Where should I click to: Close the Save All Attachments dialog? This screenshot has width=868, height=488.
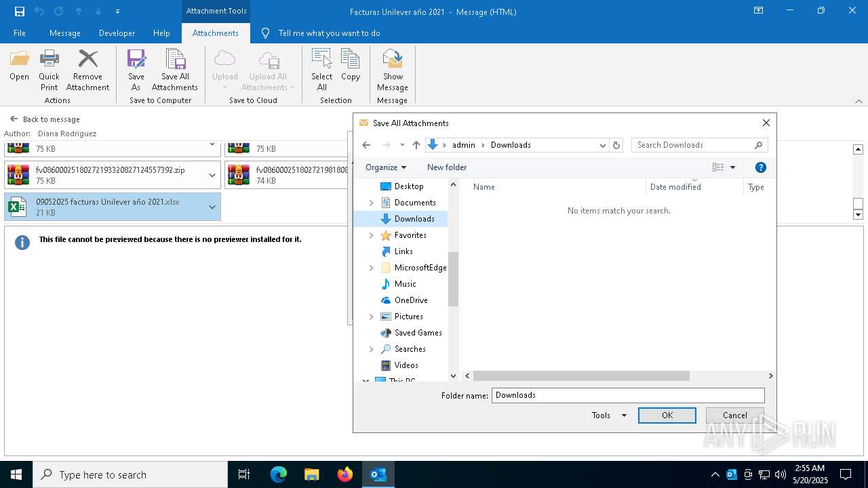pyautogui.click(x=766, y=123)
